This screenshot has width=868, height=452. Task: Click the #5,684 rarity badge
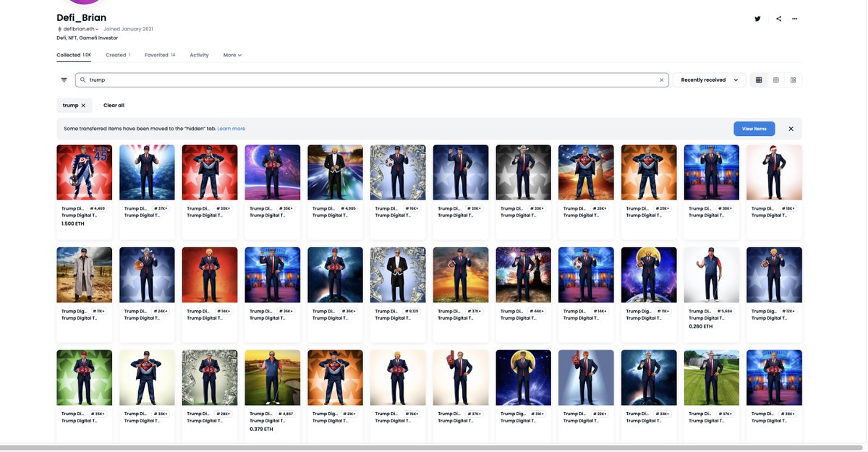click(726, 311)
